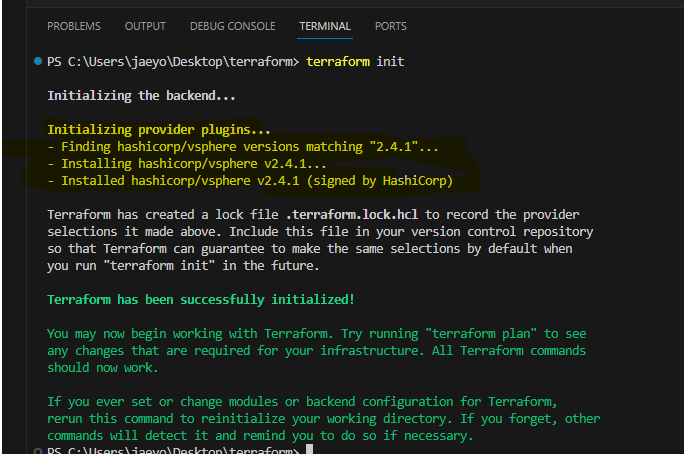This screenshot has height=454, width=684.
Task: Open the PROBLEMS panel tab
Action: pyautogui.click(x=74, y=26)
